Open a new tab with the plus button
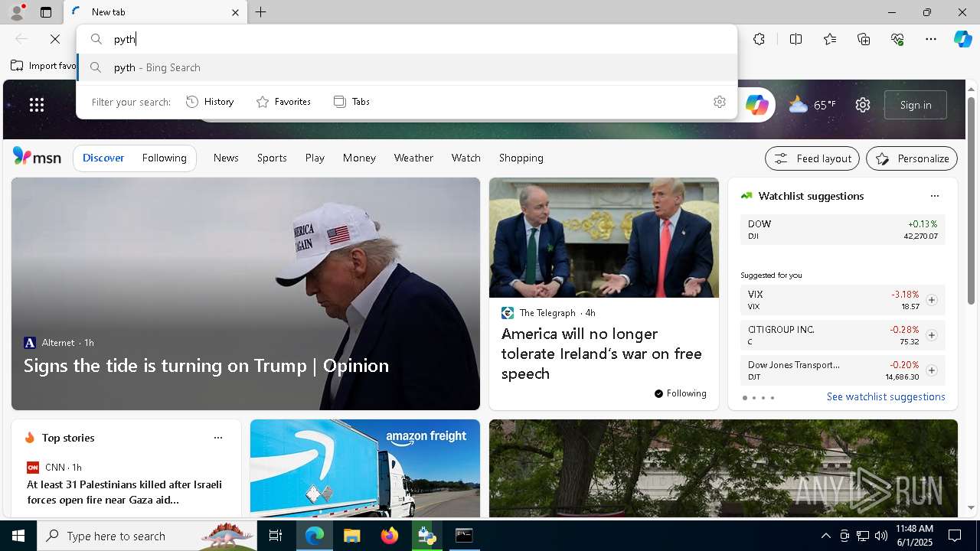 coord(261,12)
